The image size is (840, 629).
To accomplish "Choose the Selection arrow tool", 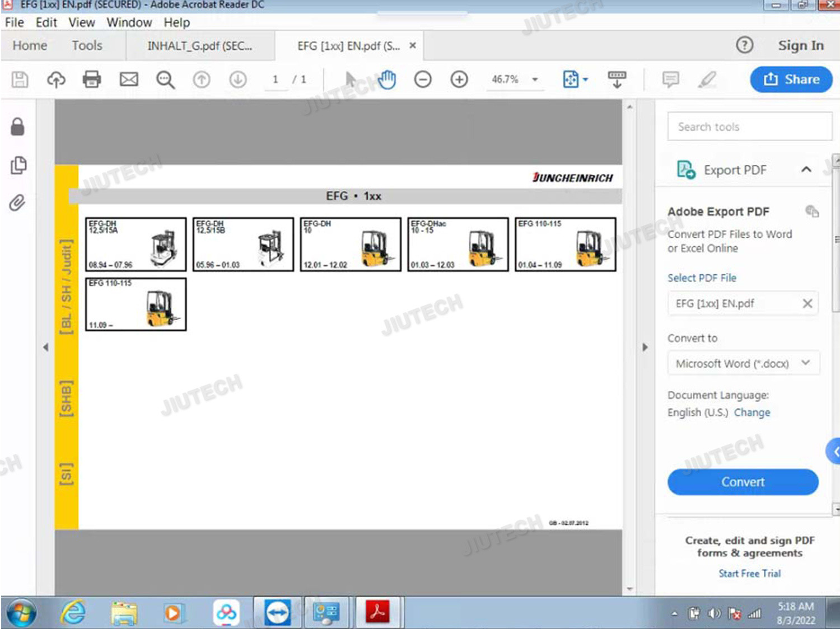I will tap(351, 79).
